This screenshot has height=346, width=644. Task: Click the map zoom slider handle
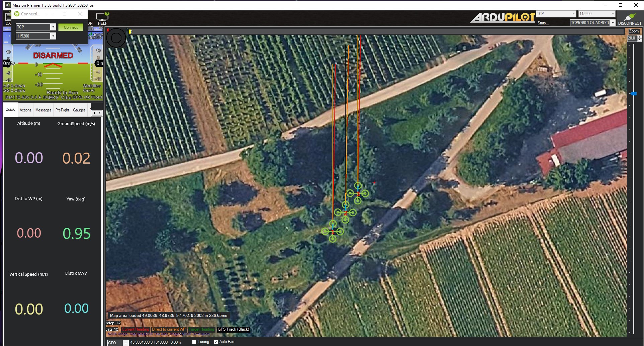point(634,94)
